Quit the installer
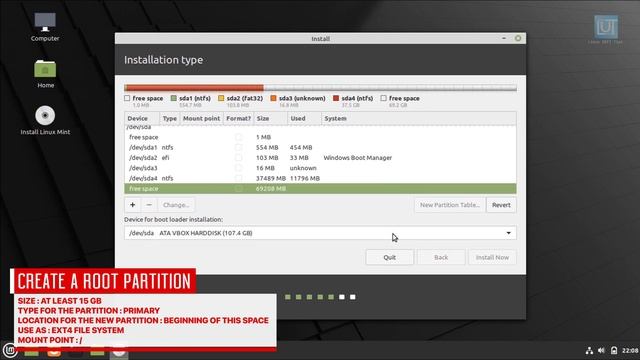This screenshot has height=360, width=640. click(389, 257)
